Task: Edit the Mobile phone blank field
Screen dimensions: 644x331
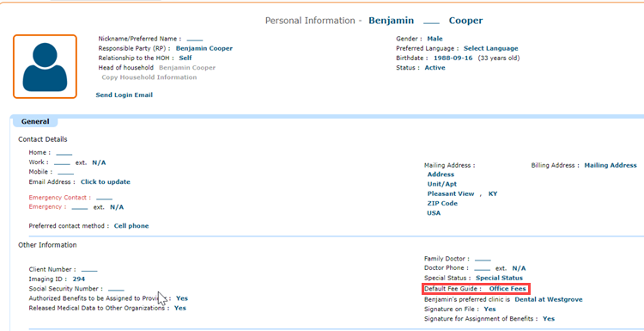Action: point(66,172)
